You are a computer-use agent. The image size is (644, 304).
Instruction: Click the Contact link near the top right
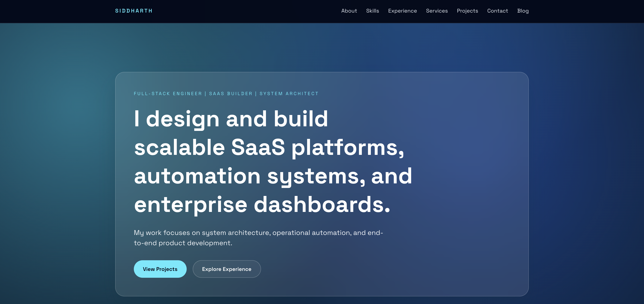pyautogui.click(x=497, y=11)
